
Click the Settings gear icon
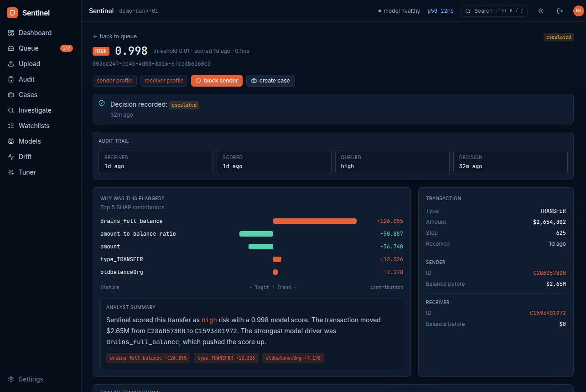click(11, 379)
